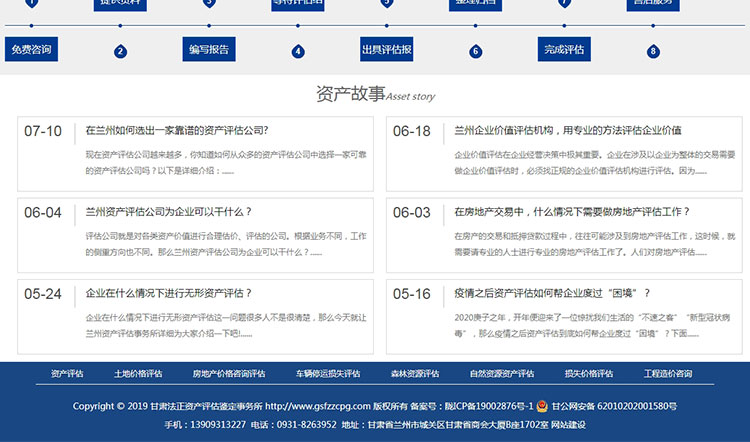750x442 pixels.
Task: Click the 完成评估 step button
Action: click(x=564, y=49)
